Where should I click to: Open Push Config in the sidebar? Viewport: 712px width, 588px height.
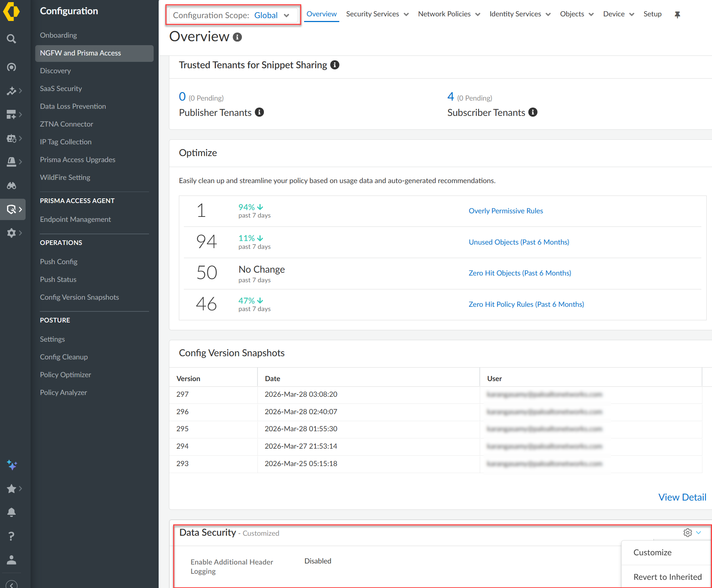pyautogui.click(x=59, y=262)
